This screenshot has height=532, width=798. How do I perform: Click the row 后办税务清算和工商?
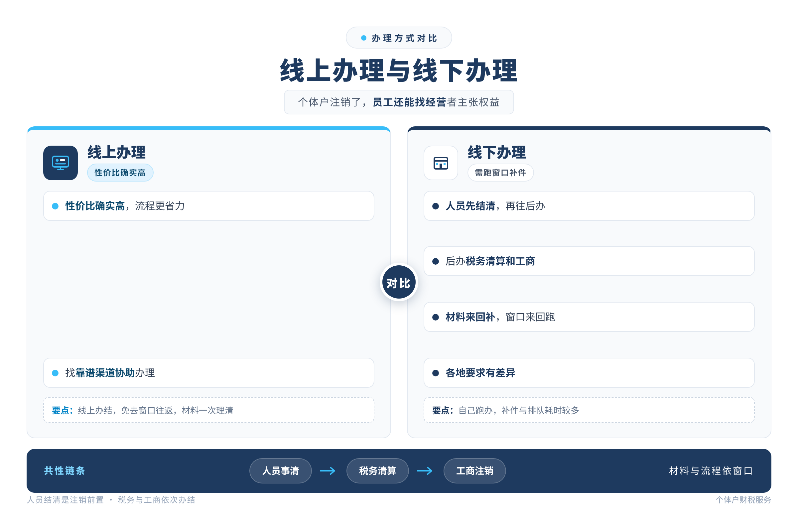click(589, 261)
